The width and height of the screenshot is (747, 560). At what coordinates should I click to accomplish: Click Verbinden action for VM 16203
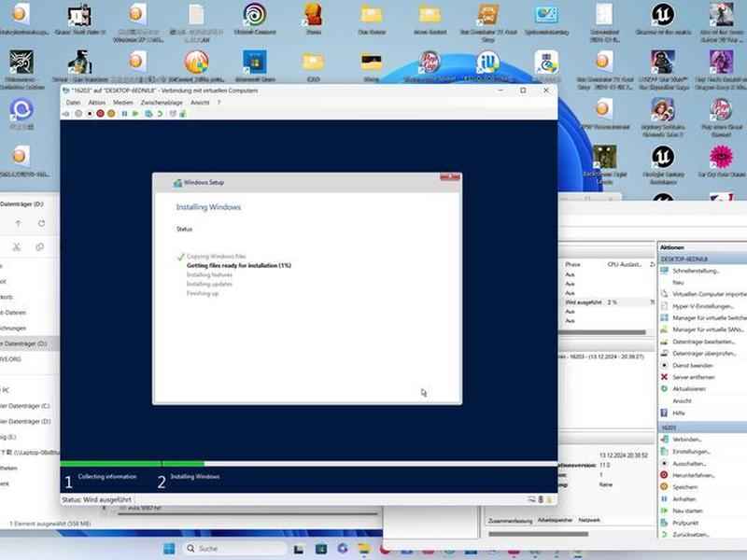686,440
